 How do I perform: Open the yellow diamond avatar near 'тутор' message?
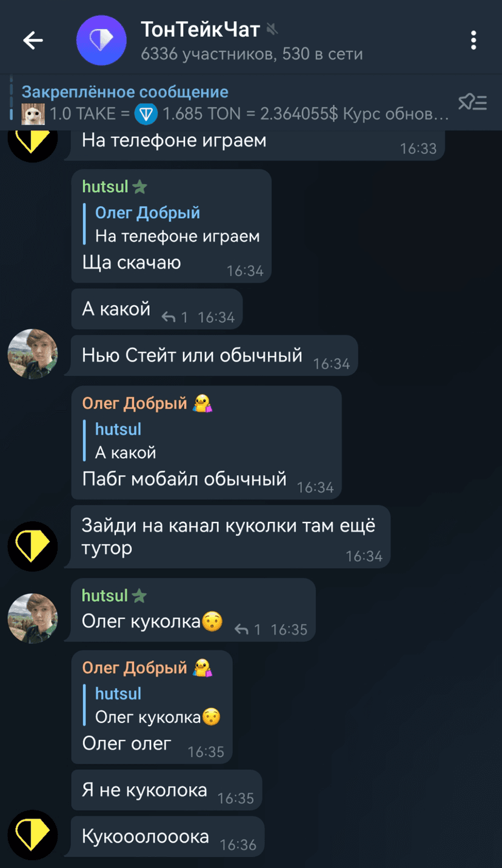(x=33, y=546)
